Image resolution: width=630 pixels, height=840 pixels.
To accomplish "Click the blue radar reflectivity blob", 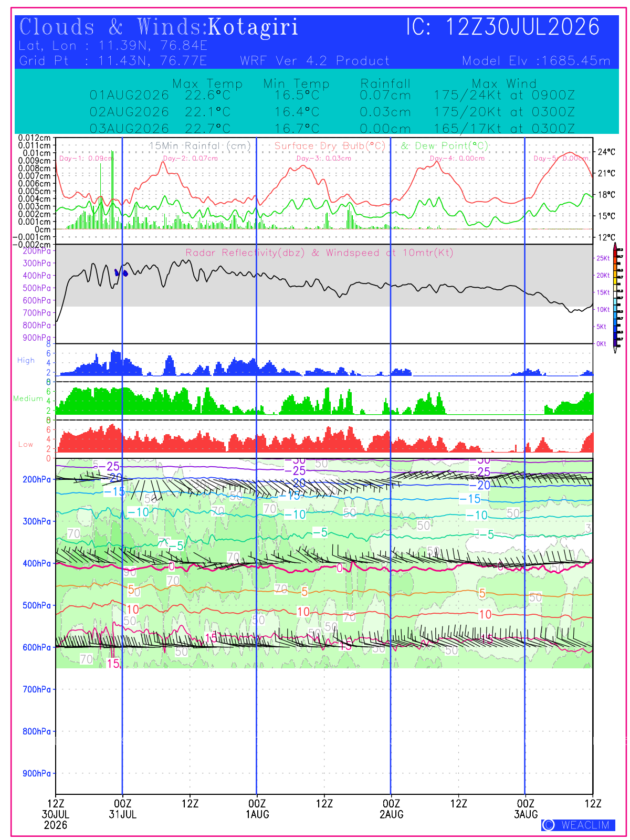I will click(x=121, y=272).
